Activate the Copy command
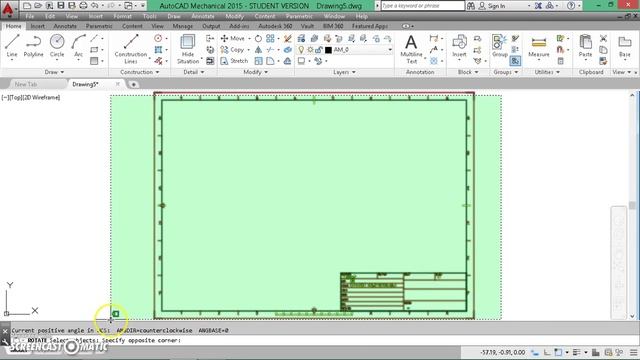 pyautogui.click(x=232, y=50)
